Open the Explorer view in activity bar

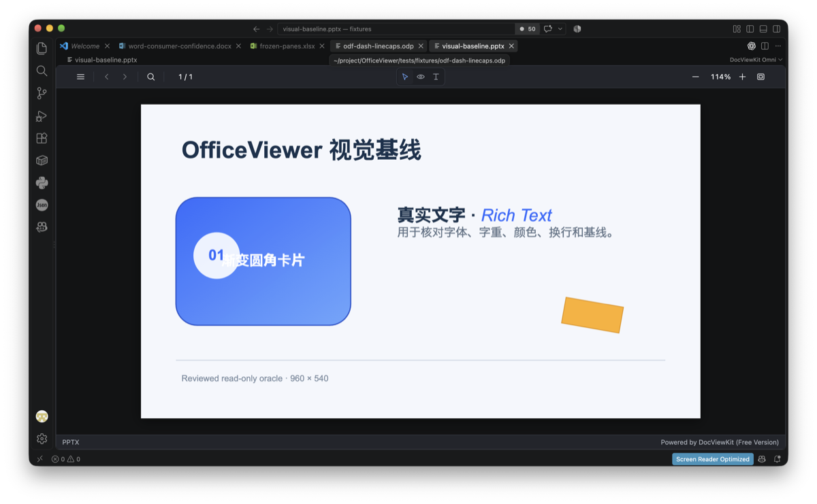42,48
